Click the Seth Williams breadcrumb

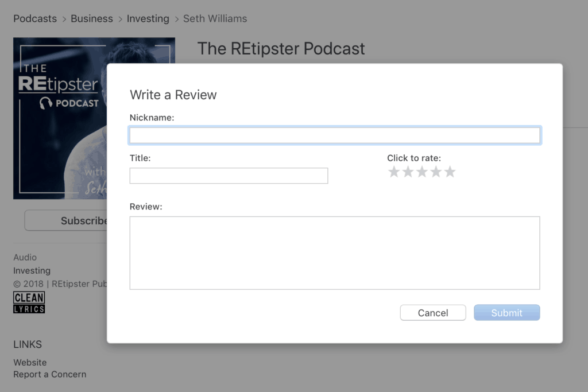215,19
